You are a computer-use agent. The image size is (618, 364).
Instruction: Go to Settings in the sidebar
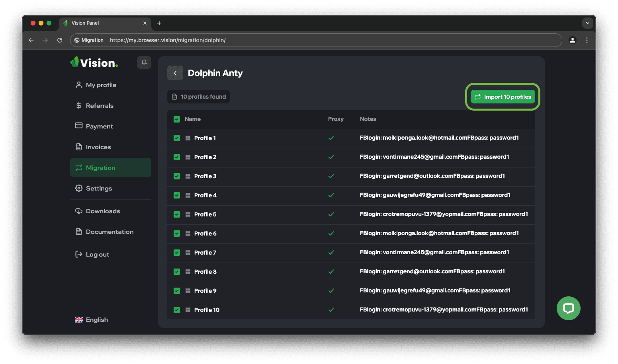point(99,189)
